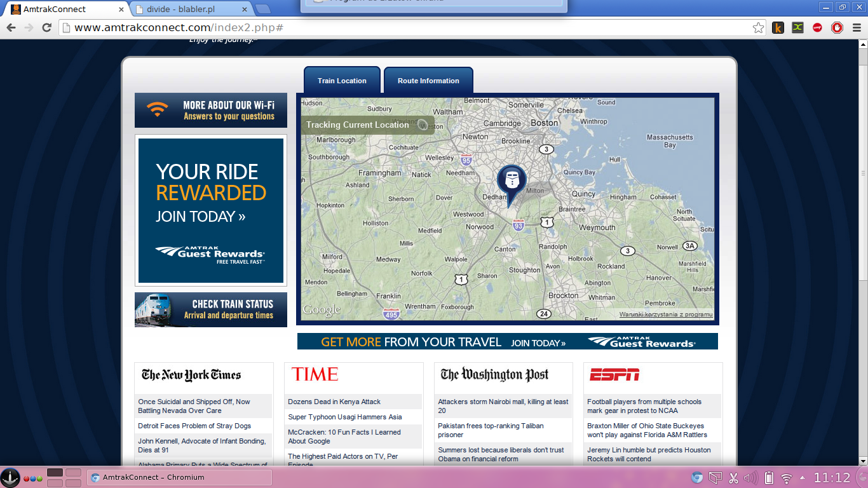Select the Train Location tab
The height and width of the screenshot is (488, 868).
342,81
